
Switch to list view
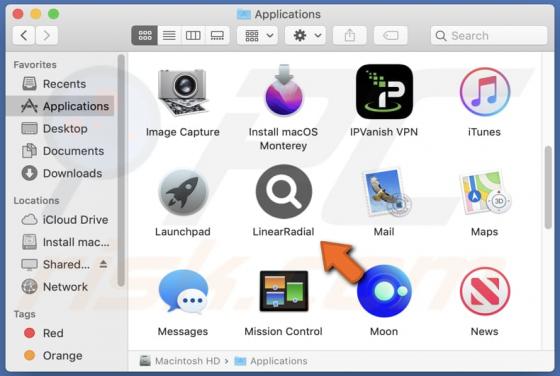pos(169,35)
